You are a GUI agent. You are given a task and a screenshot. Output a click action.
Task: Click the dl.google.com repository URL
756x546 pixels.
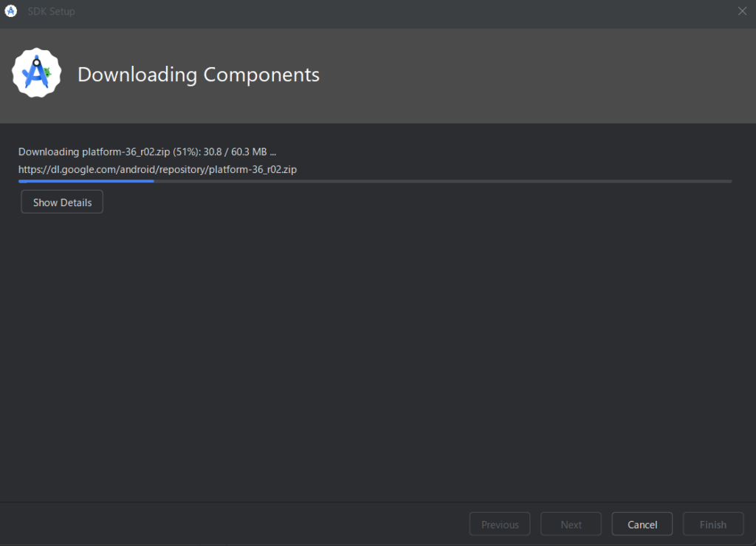(157, 169)
